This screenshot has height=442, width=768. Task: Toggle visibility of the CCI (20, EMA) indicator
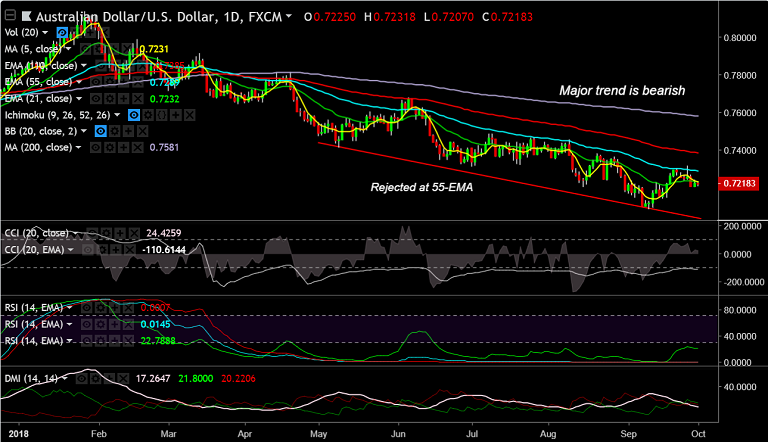click(88, 250)
